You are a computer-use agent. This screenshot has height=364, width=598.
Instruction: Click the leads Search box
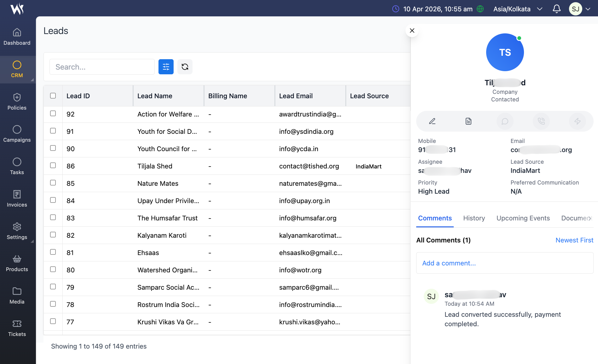pos(102,67)
